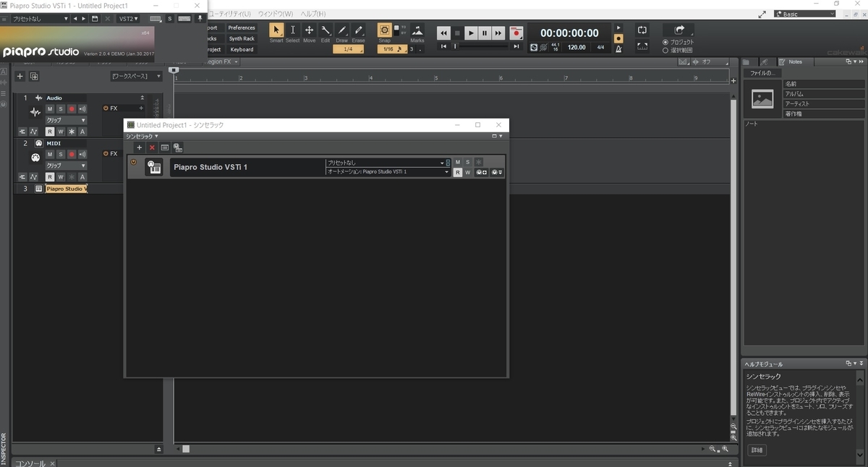Save preset in Piapro plugin window

[x=95, y=19]
